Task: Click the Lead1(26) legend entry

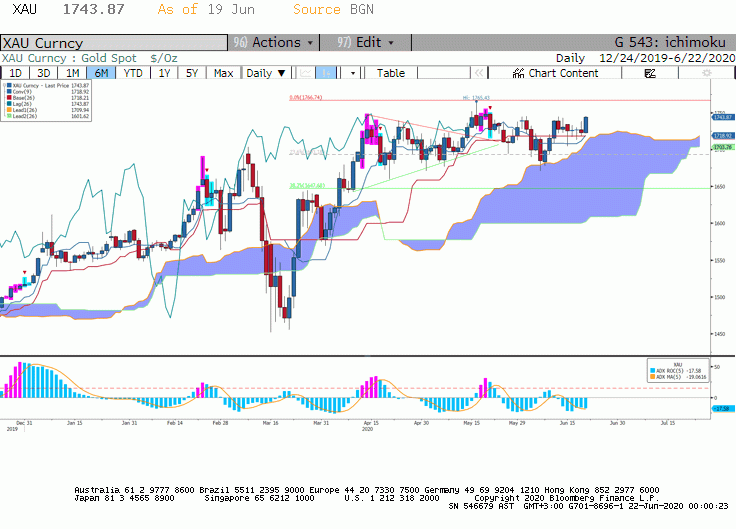Action: (46, 110)
